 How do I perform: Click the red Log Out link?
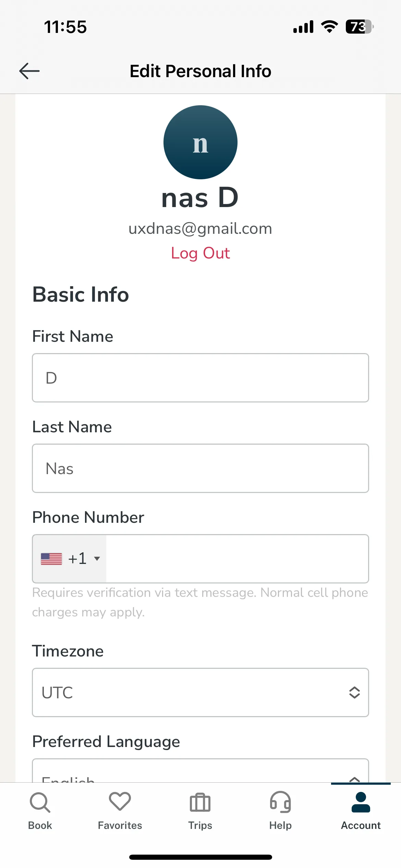200,253
